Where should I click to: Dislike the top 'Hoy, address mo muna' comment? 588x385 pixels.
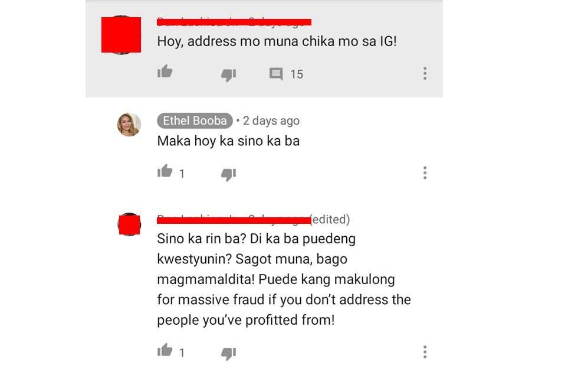tap(228, 75)
